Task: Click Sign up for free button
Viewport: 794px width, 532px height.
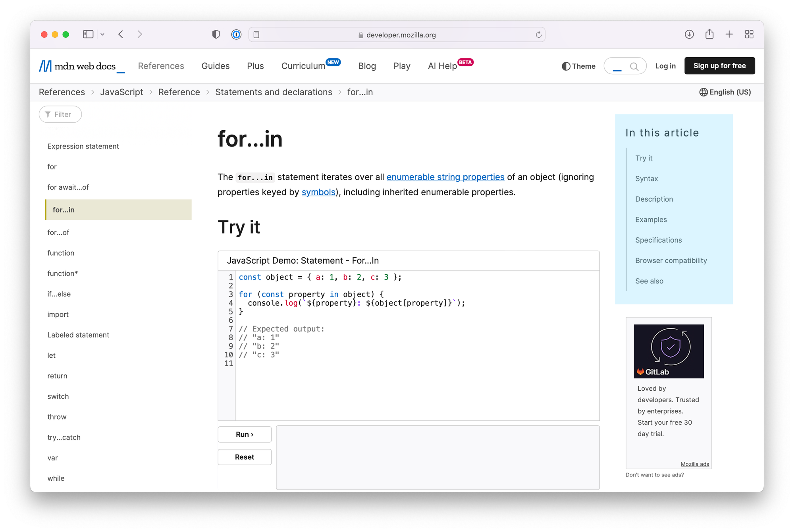Action: pyautogui.click(x=719, y=66)
